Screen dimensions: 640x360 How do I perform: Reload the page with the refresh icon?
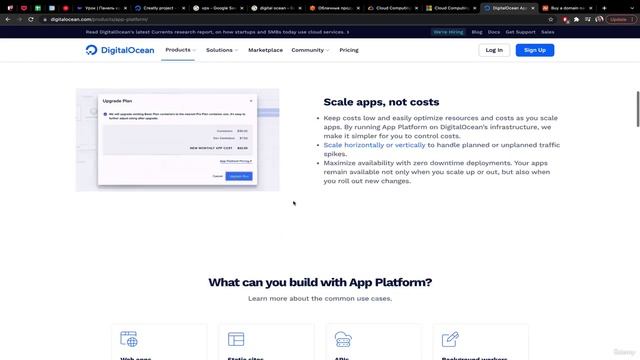tap(31, 19)
